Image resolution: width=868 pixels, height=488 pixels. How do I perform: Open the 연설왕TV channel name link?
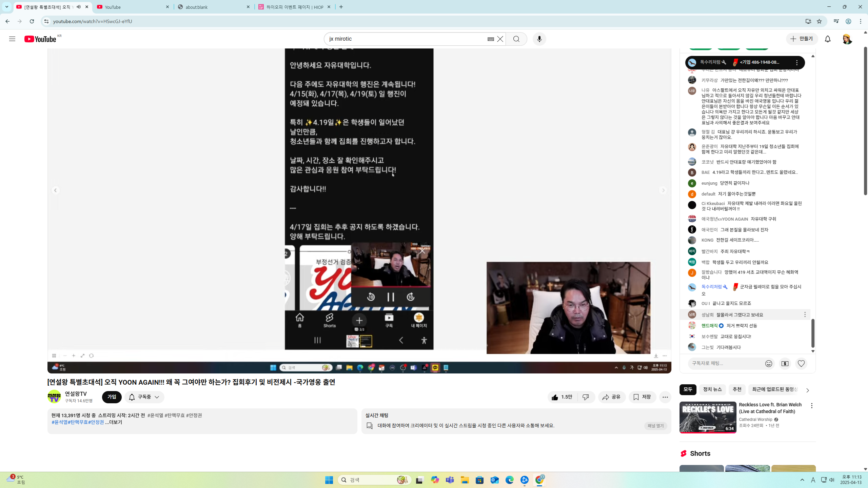(76, 394)
